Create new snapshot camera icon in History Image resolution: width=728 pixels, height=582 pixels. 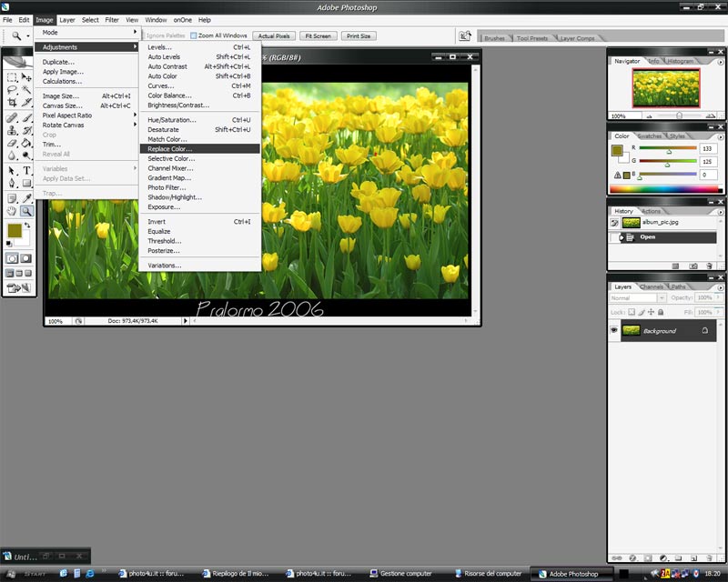point(693,266)
